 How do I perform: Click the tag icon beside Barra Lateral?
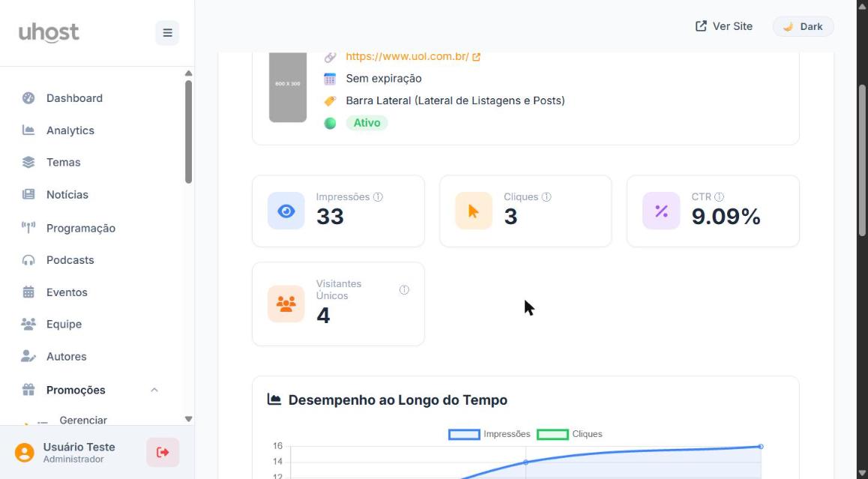pos(330,100)
